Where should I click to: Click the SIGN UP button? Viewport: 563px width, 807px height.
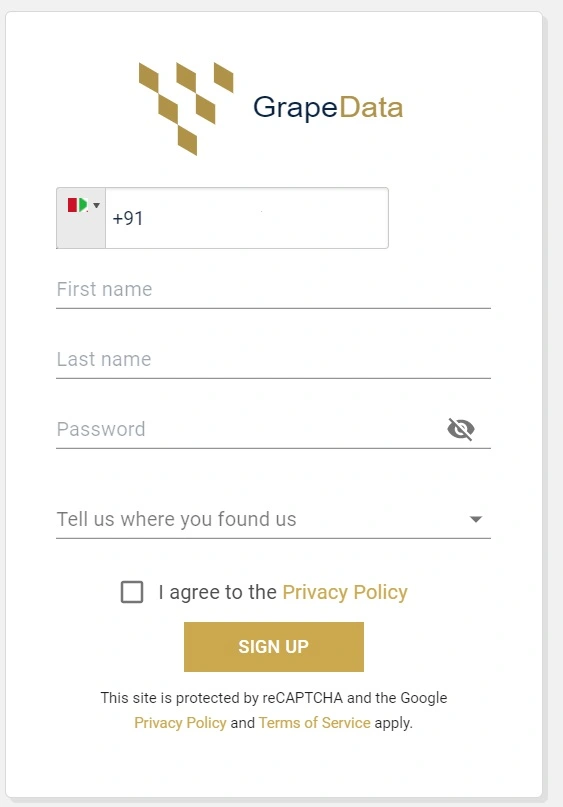coord(274,646)
